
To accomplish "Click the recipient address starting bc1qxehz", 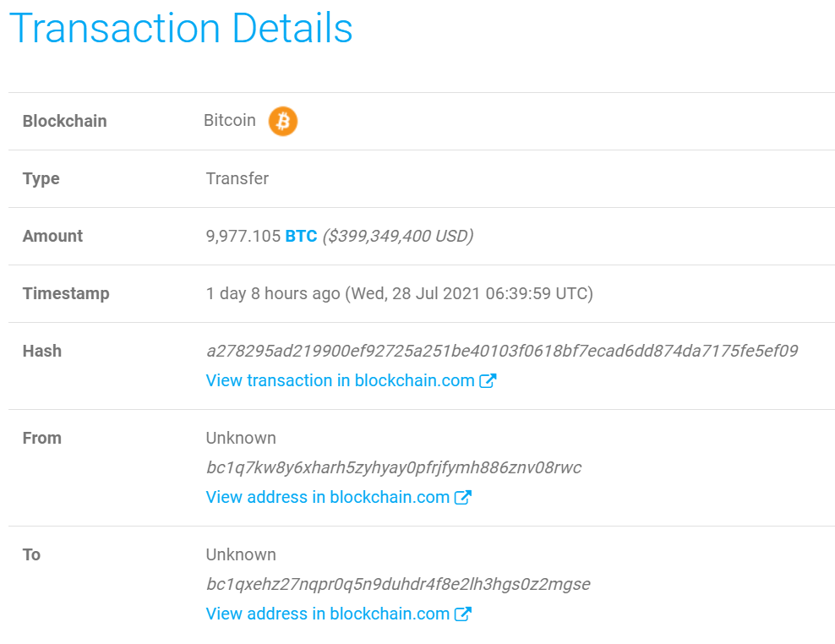I will 398,584.
